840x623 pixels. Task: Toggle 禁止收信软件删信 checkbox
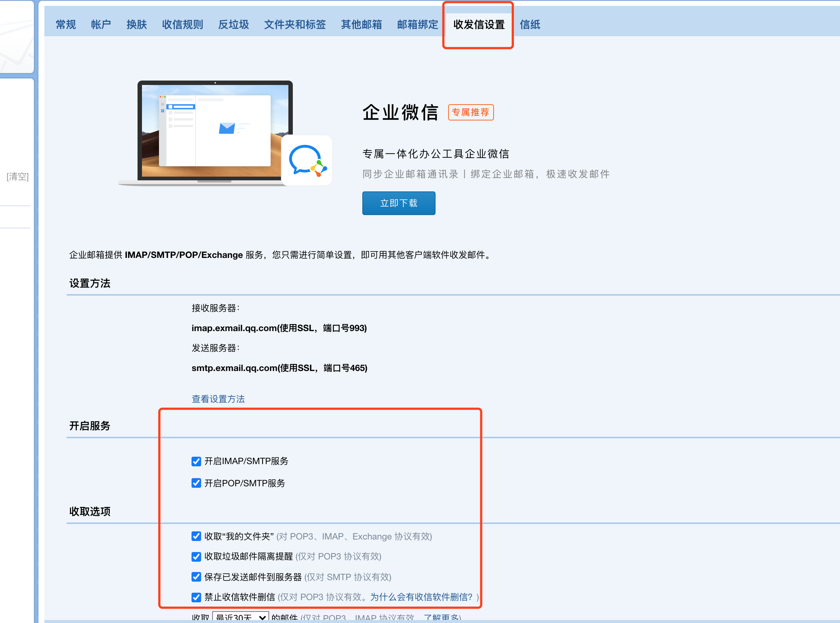(196, 597)
